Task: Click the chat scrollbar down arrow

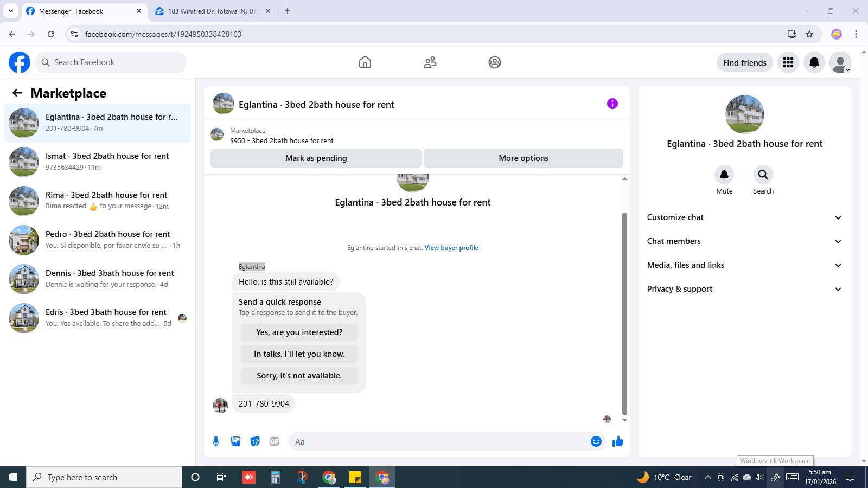Action: click(x=624, y=420)
